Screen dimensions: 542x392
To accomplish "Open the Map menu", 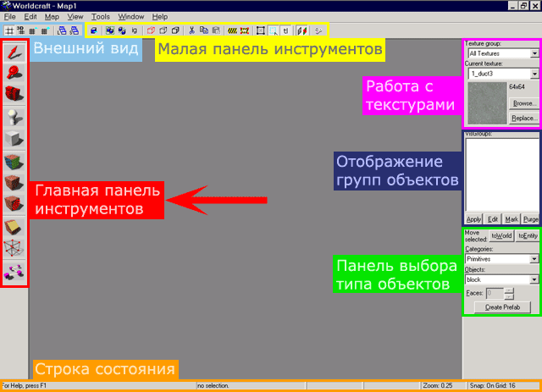I will coord(52,17).
